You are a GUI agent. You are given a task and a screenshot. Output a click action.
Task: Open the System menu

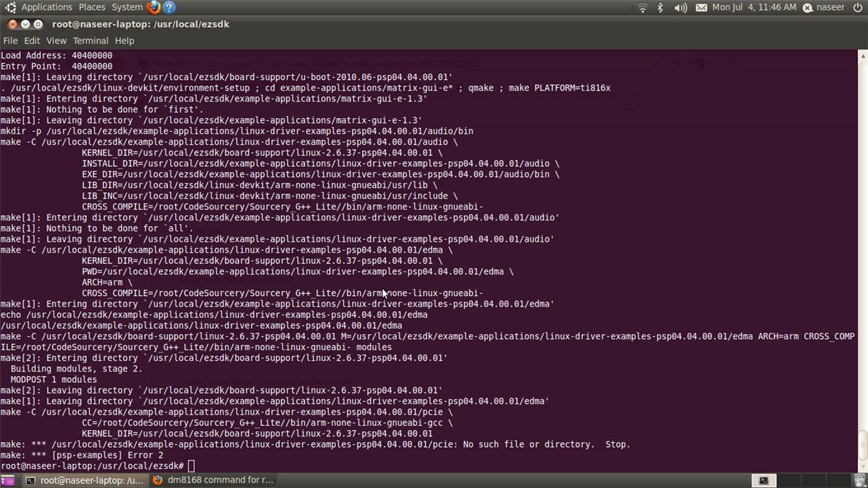[x=127, y=7]
